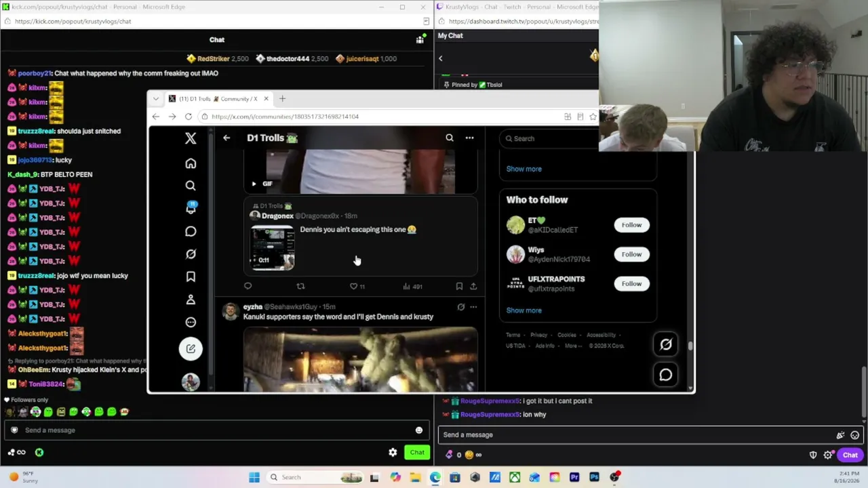Open Grok action on cyzha post
This screenshot has width=868, height=488.
(461, 307)
